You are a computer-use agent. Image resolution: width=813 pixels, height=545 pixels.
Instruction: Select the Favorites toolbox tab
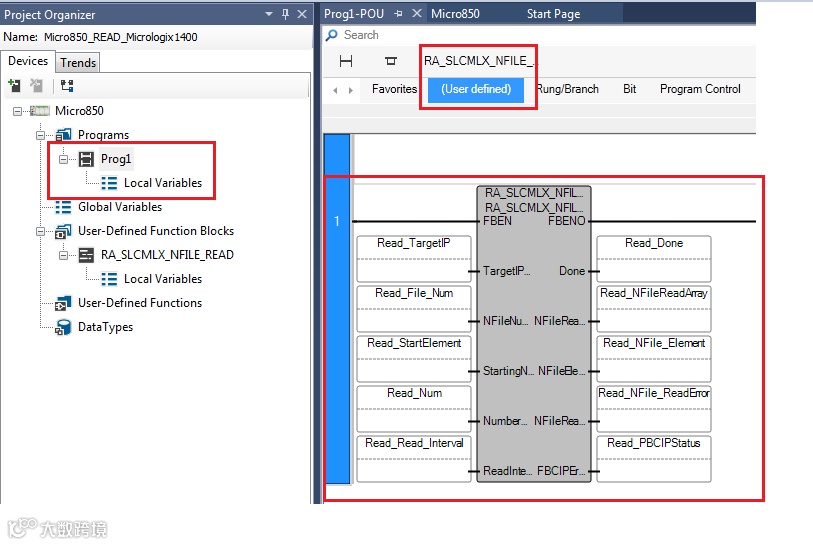(x=394, y=89)
